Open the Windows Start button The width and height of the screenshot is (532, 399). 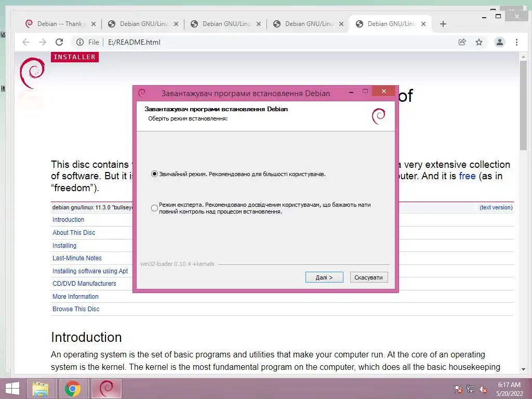[12, 389]
